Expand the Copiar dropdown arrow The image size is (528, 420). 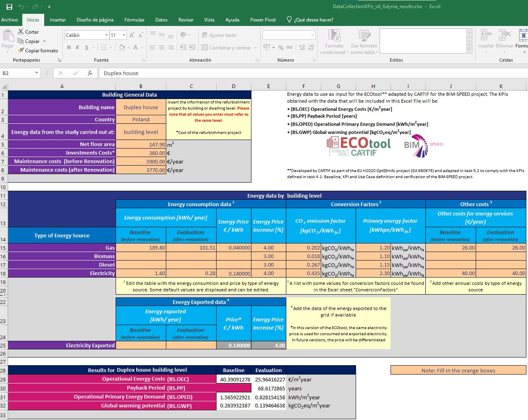pyautogui.click(x=44, y=41)
